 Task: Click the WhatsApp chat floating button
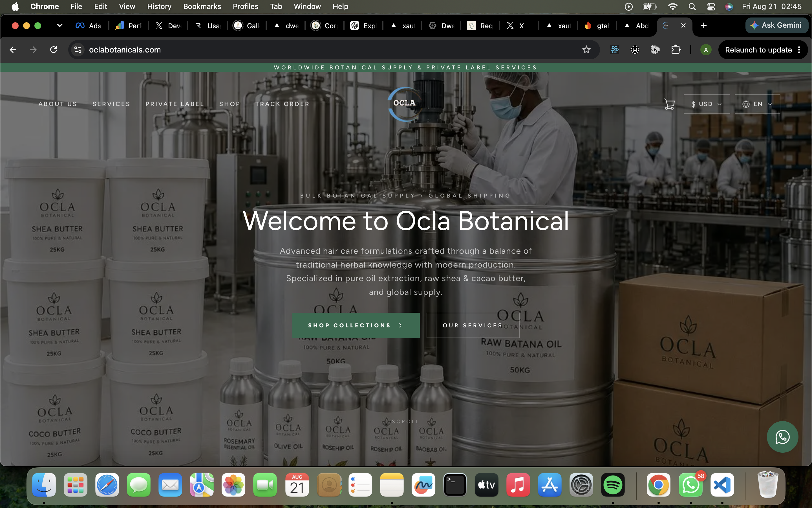[x=782, y=437]
